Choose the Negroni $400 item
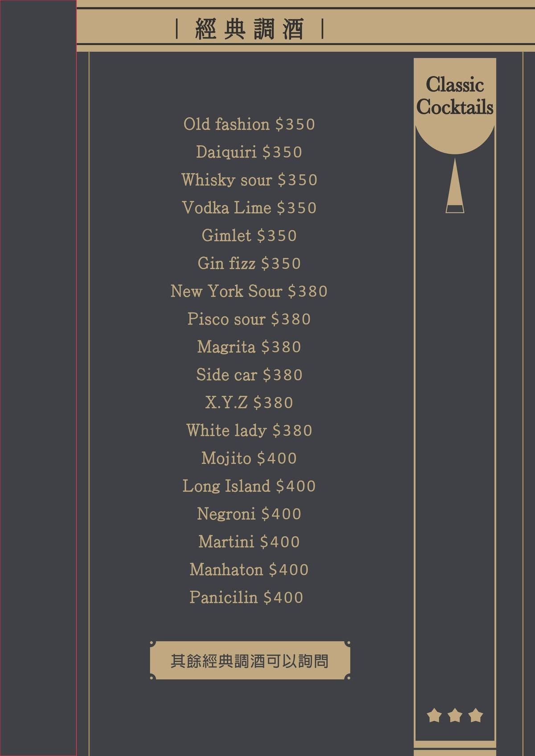The height and width of the screenshot is (756, 535). pyautogui.click(x=249, y=514)
